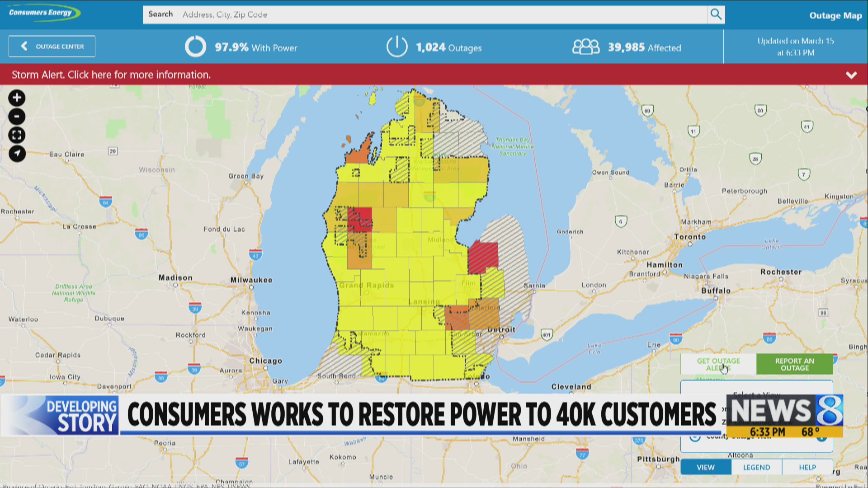The width and height of the screenshot is (868, 488).
Task: Click the With Power circle icon
Action: point(195,47)
